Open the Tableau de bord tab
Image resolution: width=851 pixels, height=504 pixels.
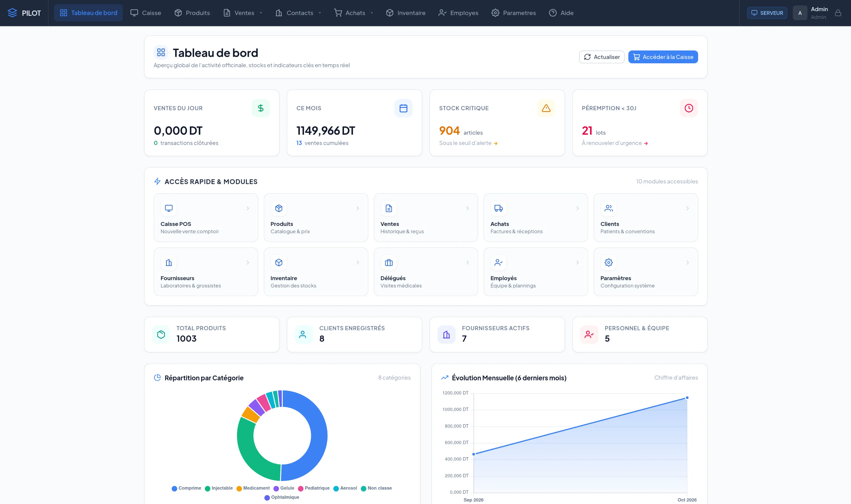(88, 13)
